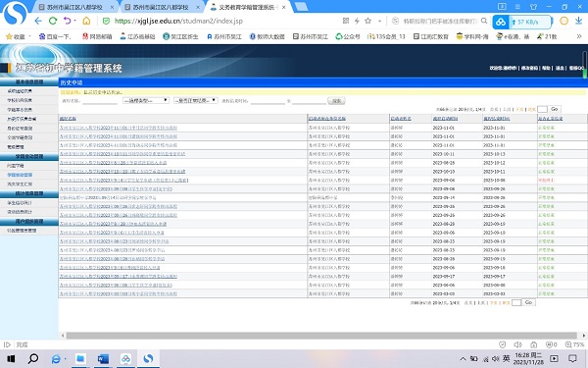
Task: Click 帮助 in the page header
Action: click(x=546, y=68)
